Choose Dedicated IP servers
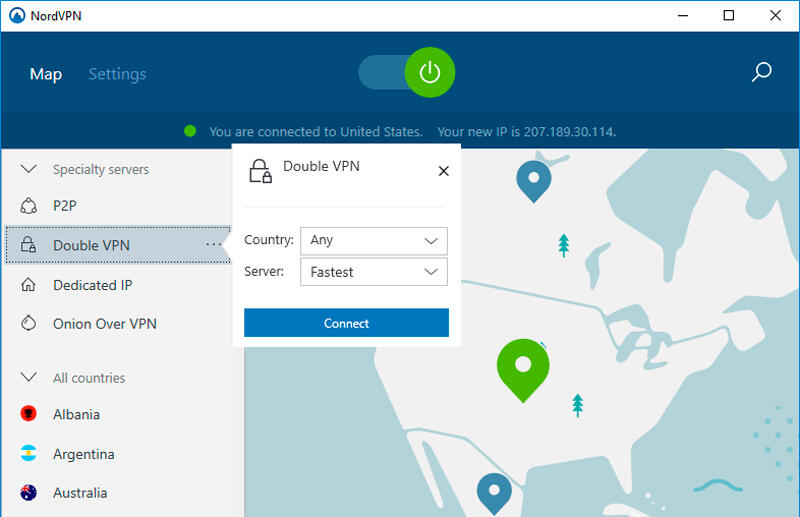Image resolution: width=800 pixels, height=517 pixels. coord(92,285)
